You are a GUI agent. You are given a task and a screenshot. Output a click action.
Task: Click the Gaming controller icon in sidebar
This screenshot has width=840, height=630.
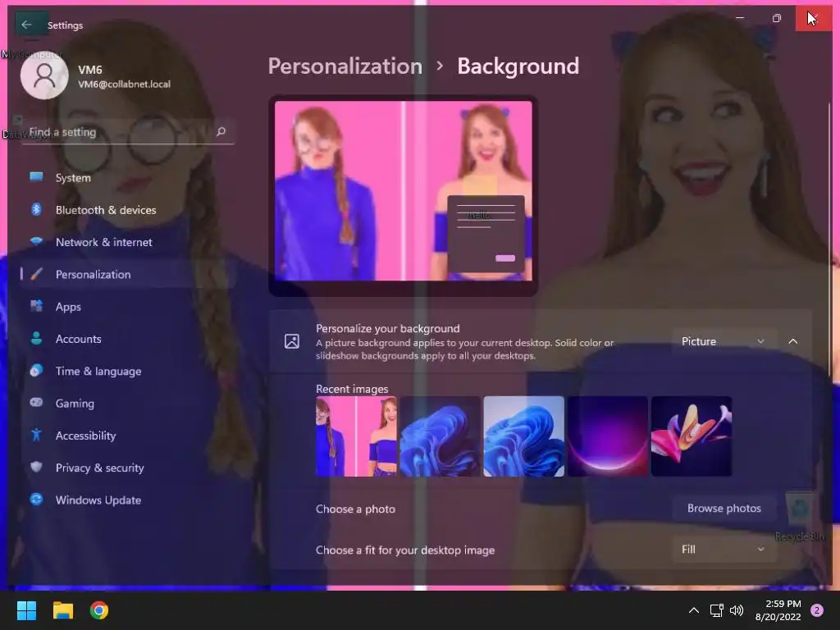36,402
